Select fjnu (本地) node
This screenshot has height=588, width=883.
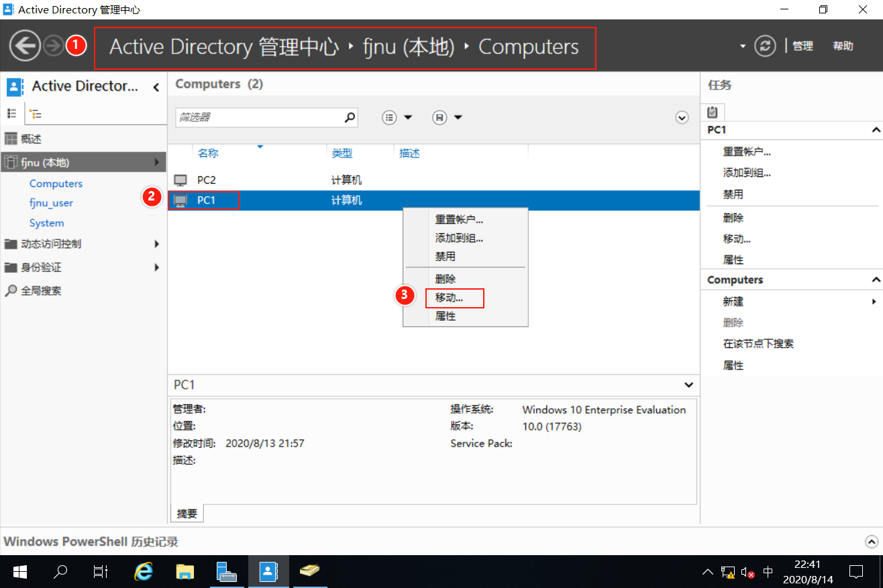83,162
